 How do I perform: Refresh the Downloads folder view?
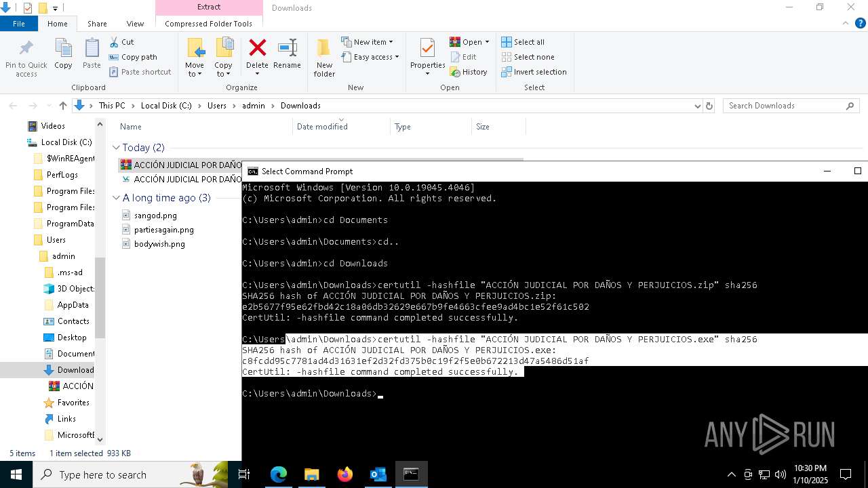point(709,106)
